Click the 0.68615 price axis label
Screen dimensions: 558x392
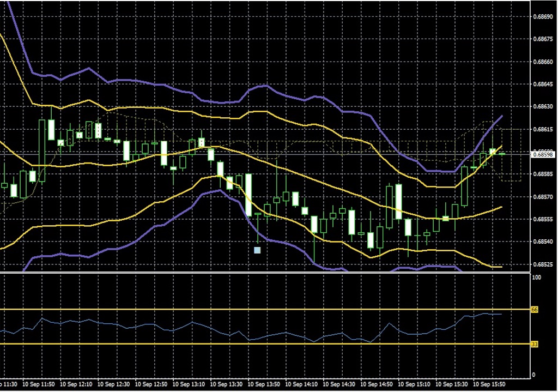pyautogui.click(x=543, y=129)
